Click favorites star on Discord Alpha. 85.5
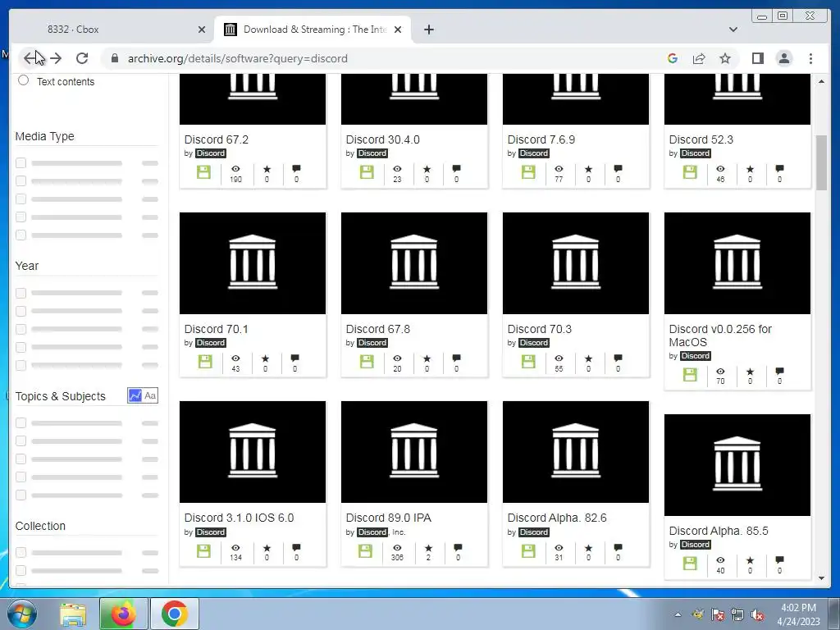Screen dimensions: 840x630 (750, 560)
